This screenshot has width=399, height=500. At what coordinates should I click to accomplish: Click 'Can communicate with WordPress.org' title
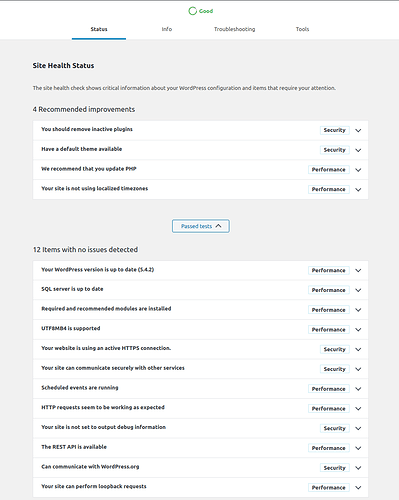point(90,467)
